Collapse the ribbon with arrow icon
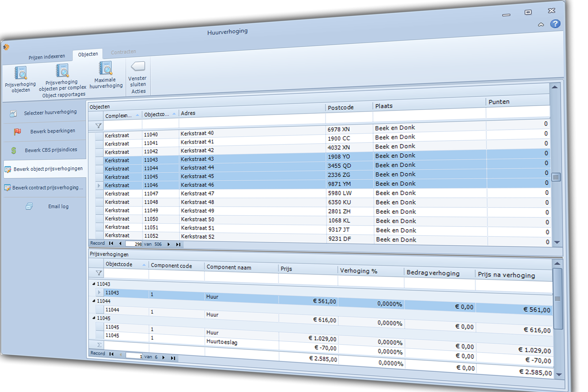This screenshot has width=588, height=392. 541,25
